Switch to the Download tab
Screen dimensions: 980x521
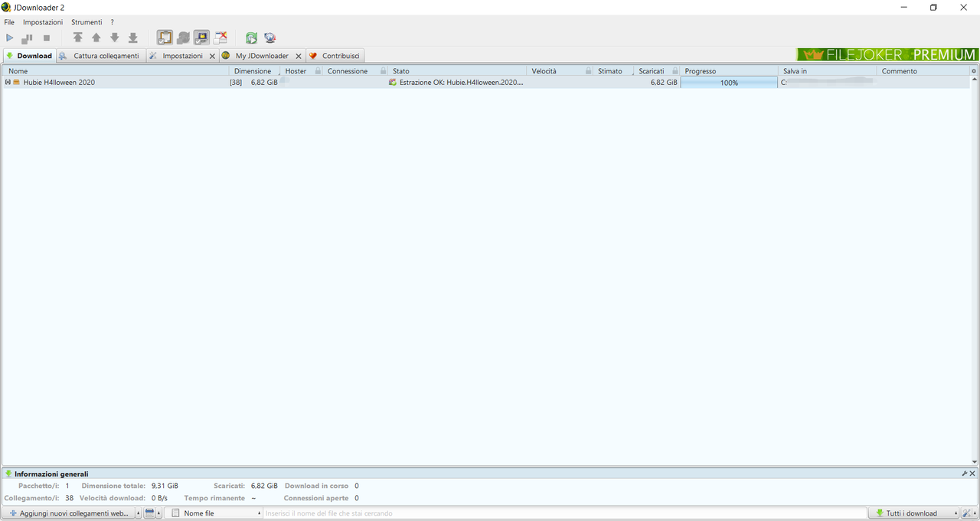[x=28, y=56]
